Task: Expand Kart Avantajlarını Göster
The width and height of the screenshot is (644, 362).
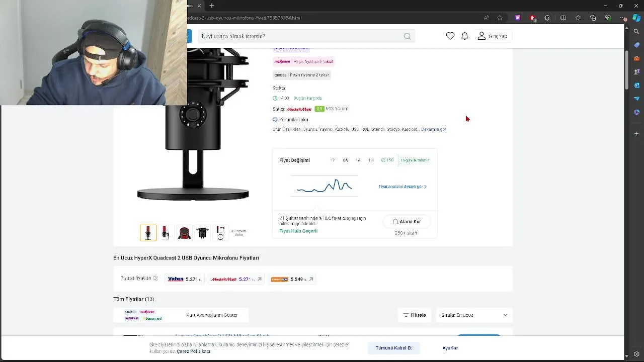Action: click(212, 315)
